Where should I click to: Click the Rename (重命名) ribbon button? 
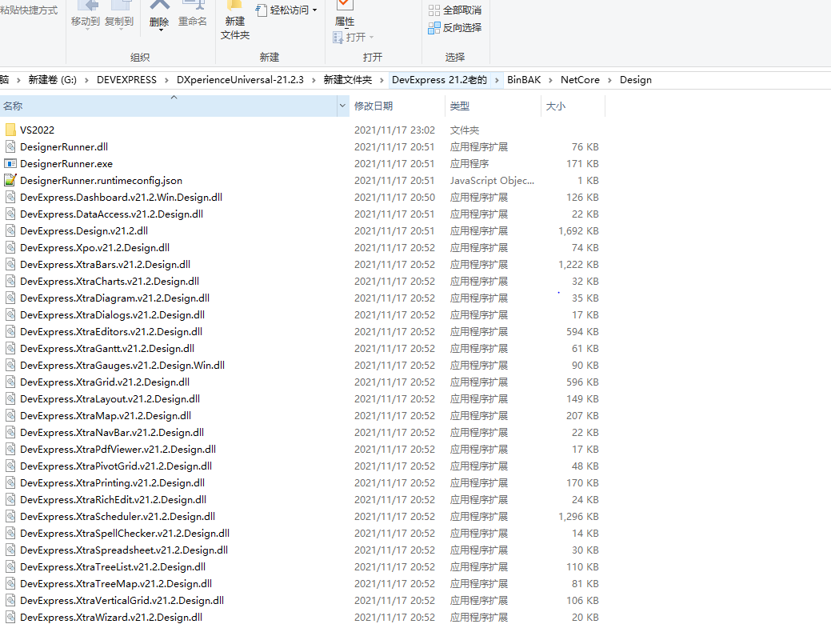193,14
